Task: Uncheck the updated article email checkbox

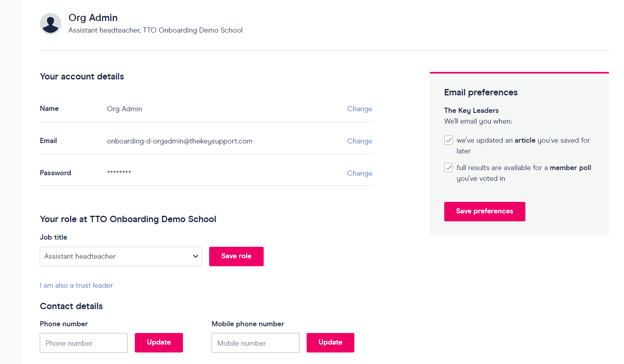Action: [x=449, y=140]
